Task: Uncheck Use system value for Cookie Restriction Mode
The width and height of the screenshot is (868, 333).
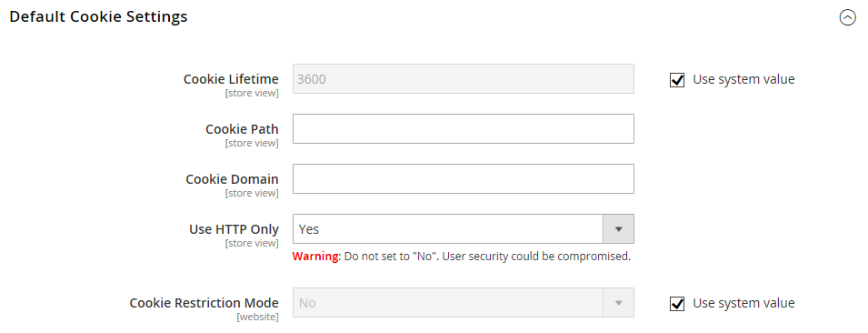Action: 677,304
